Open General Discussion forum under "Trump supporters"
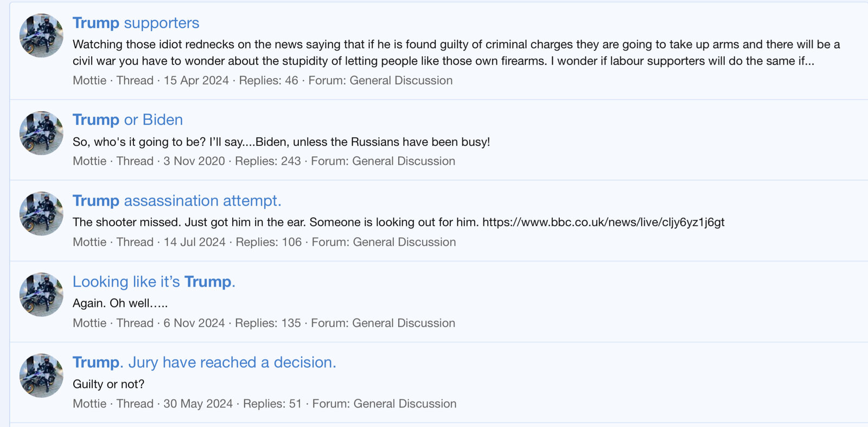Viewport: 868px width, 427px height. coord(401,80)
